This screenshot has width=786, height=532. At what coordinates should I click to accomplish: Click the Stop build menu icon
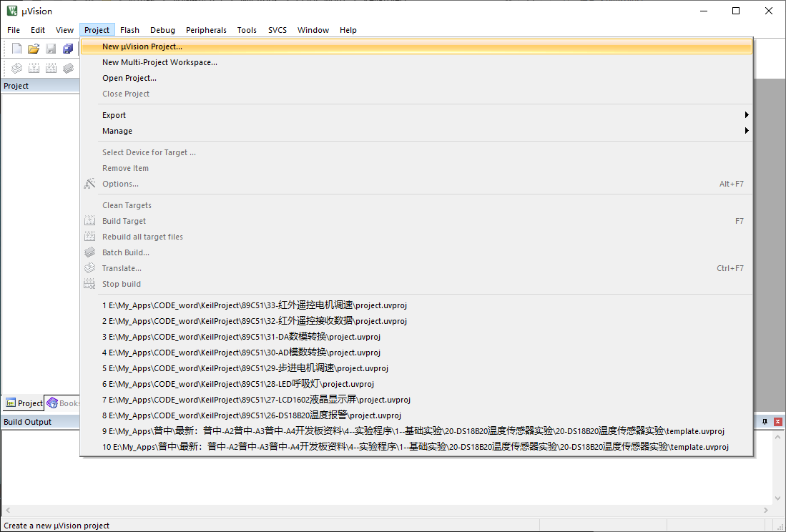pyautogui.click(x=89, y=284)
